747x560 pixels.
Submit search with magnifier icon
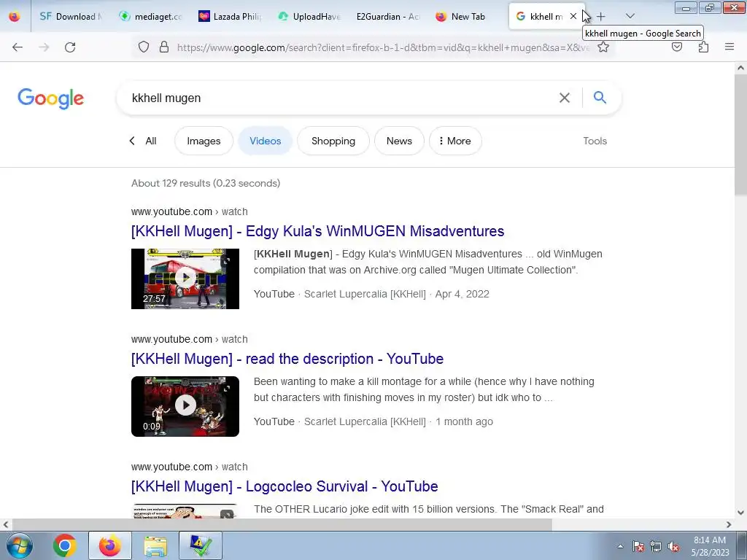pyautogui.click(x=600, y=98)
